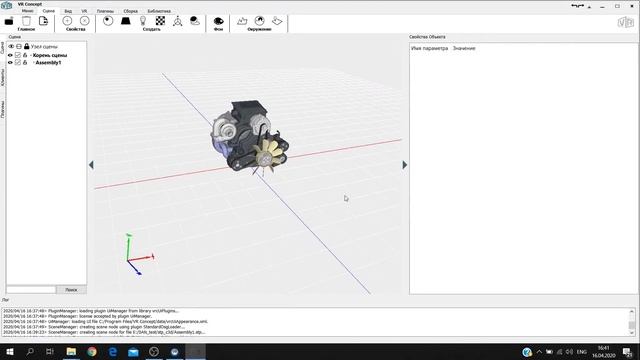Show hidden tray icons chevron
Viewport: 640px width, 360px height.
(x=539, y=352)
